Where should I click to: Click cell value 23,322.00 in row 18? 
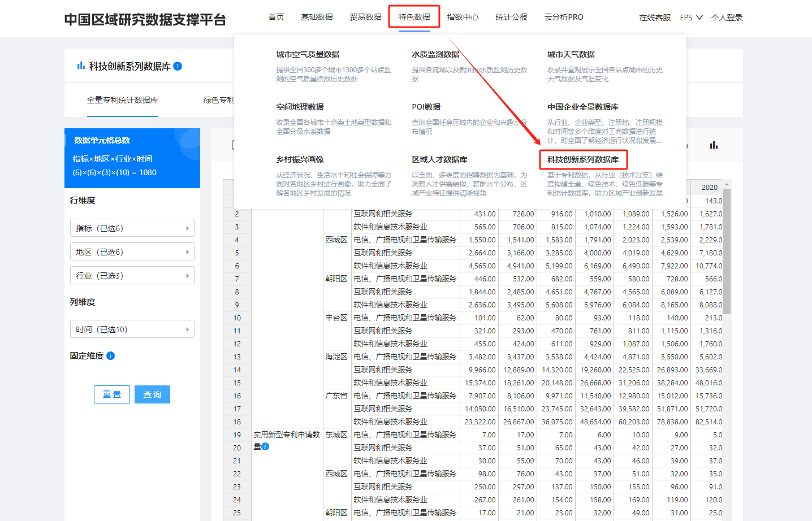(x=480, y=422)
